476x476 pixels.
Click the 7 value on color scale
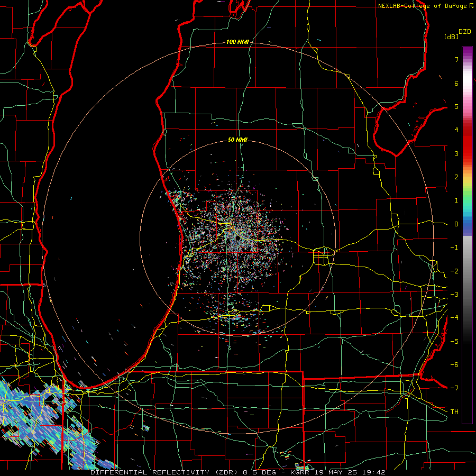tap(456, 59)
